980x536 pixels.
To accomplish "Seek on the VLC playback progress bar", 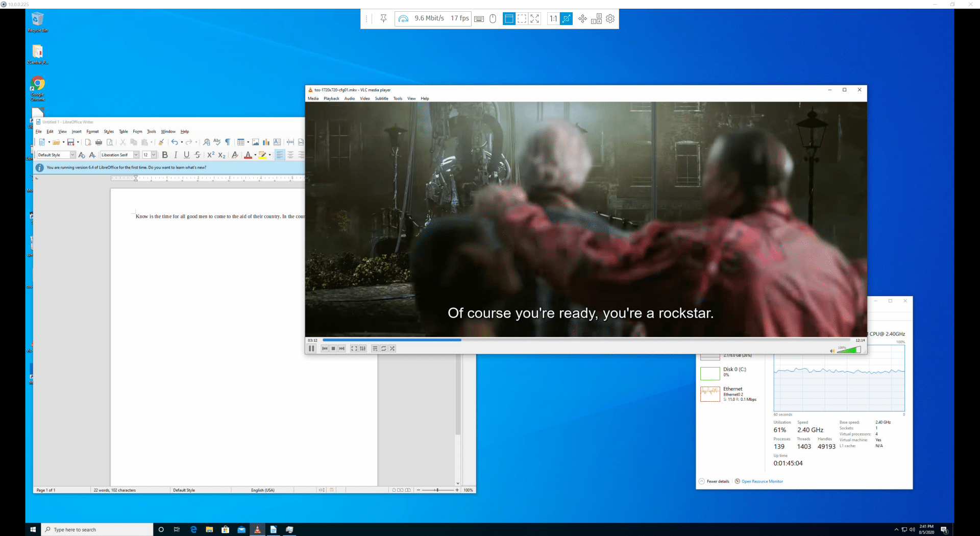I will click(586, 340).
